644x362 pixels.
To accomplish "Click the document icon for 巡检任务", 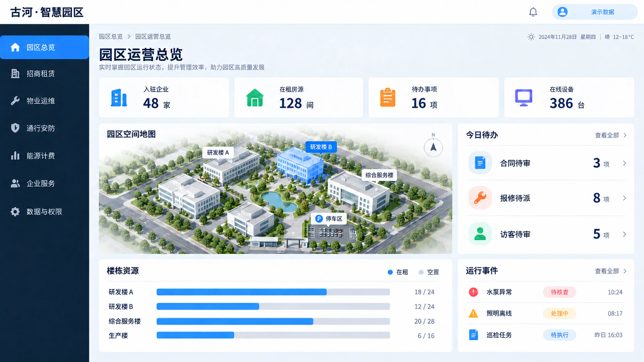I will coord(473,335).
